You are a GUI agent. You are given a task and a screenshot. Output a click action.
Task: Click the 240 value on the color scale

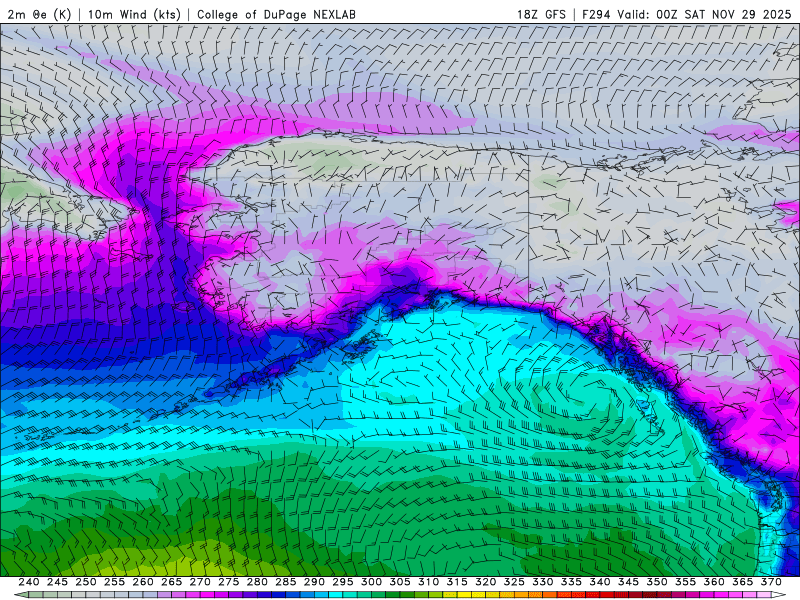tap(29, 582)
